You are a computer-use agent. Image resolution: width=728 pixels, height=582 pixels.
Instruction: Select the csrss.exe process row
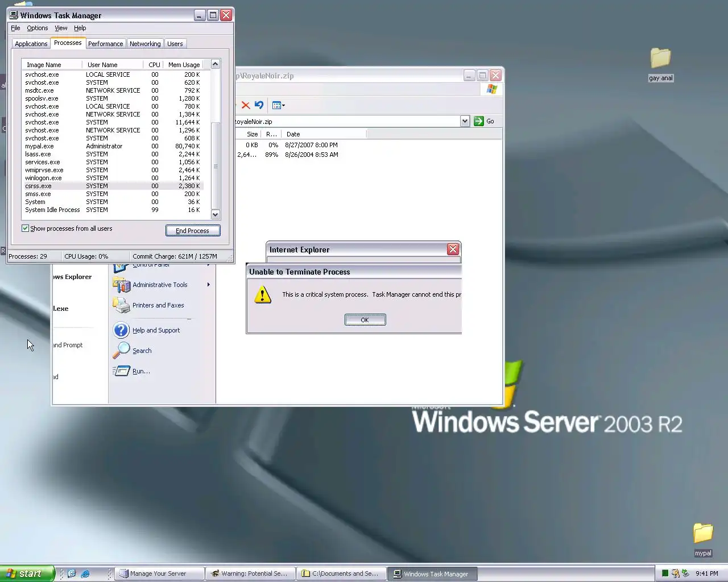click(113, 186)
